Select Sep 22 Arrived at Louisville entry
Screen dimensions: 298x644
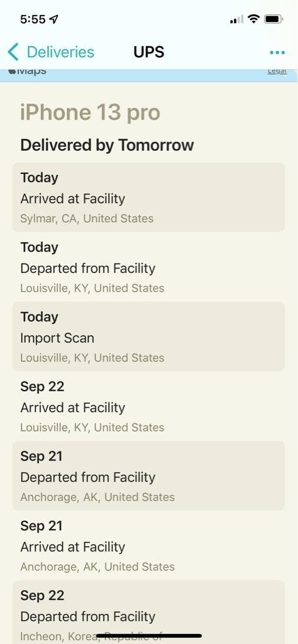coord(148,406)
